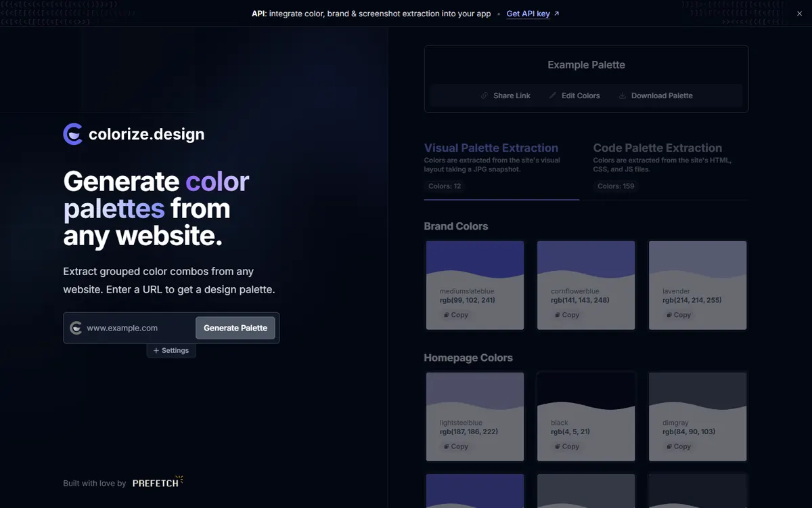Copy the cornflowerblue color value
The width and height of the screenshot is (812, 508).
[x=567, y=315]
